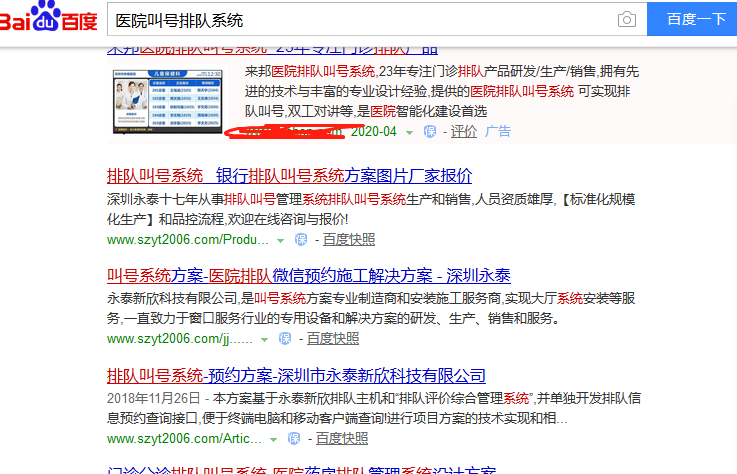Click URL www.szyt2006.com/Produ...
This screenshot has height=474, width=737.
click(x=188, y=240)
